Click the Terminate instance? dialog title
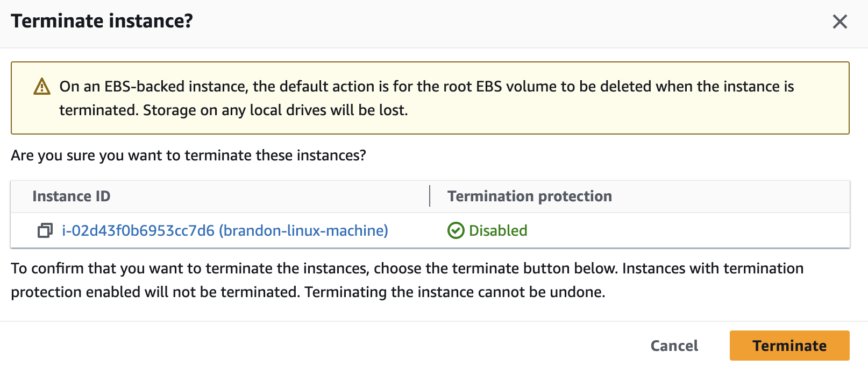The width and height of the screenshot is (868, 366). (x=102, y=21)
